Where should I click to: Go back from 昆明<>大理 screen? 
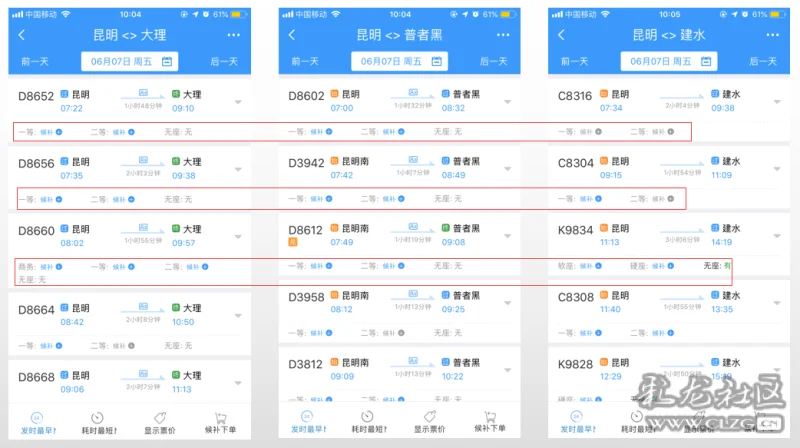click(21, 35)
